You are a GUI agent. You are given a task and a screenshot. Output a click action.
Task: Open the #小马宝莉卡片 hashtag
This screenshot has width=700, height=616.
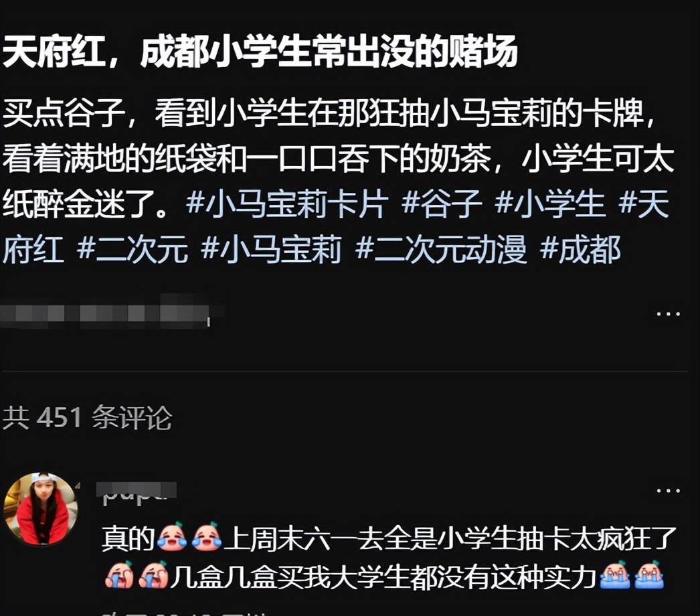[287, 204]
